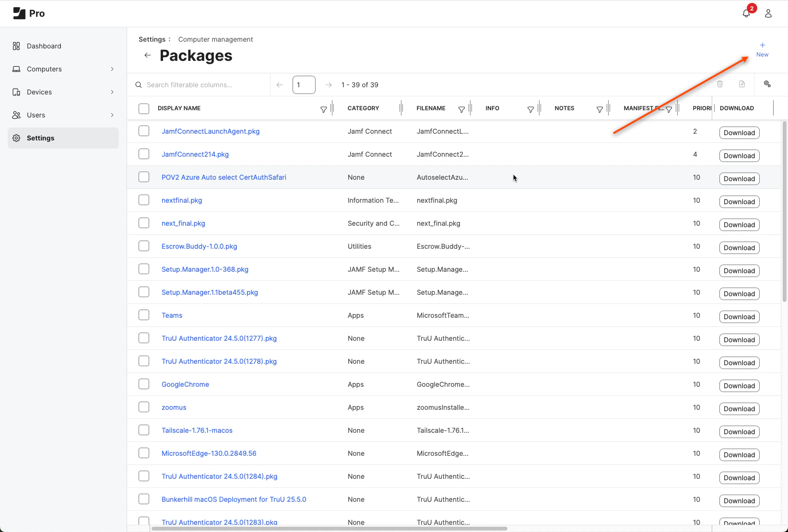Download the JamfConnect214.pkg package
Image resolution: width=788 pixels, height=532 pixels.
tap(739, 156)
